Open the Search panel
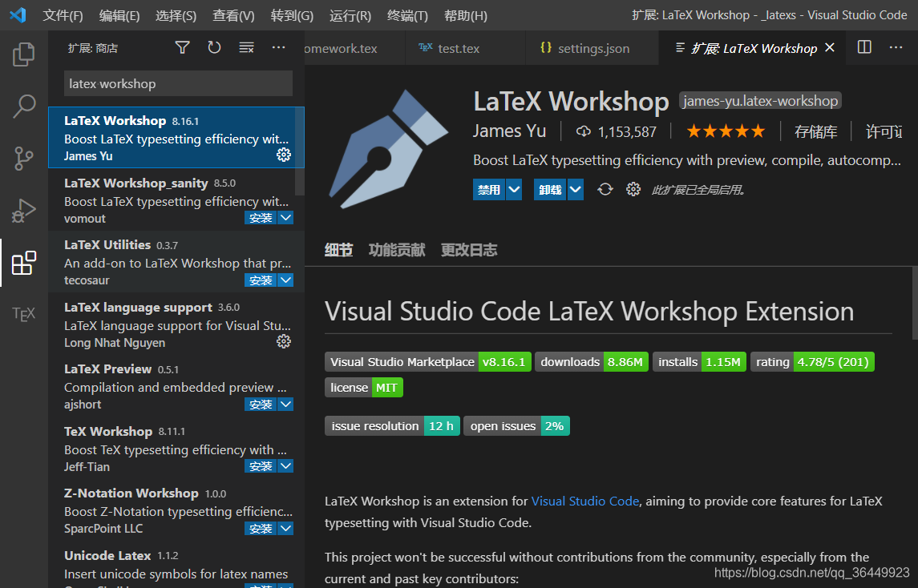The height and width of the screenshot is (588, 918). click(23, 105)
